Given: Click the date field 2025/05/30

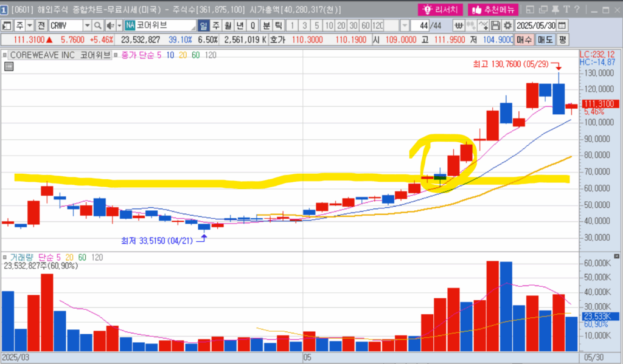Looking at the screenshot, I should [x=535, y=26].
